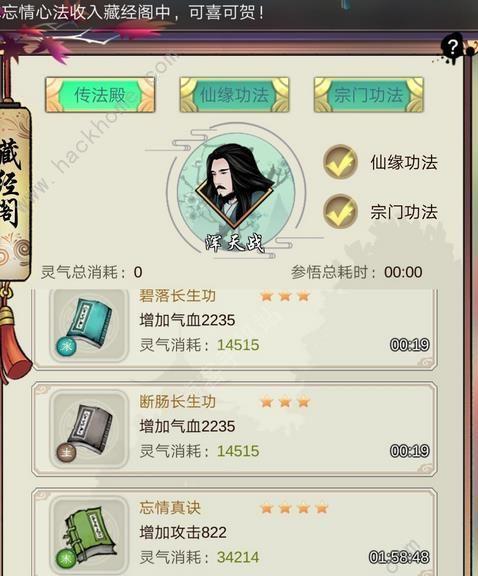Switch to the 传法殿 tab
This screenshot has width=478, height=576.
pyautogui.click(x=100, y=94)
